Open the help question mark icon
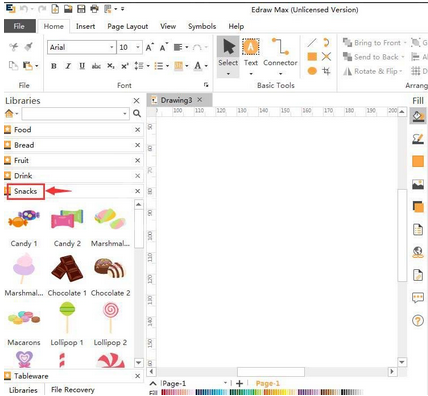The width and height of the screenshot is (428, 396). (x=418, y=321)
